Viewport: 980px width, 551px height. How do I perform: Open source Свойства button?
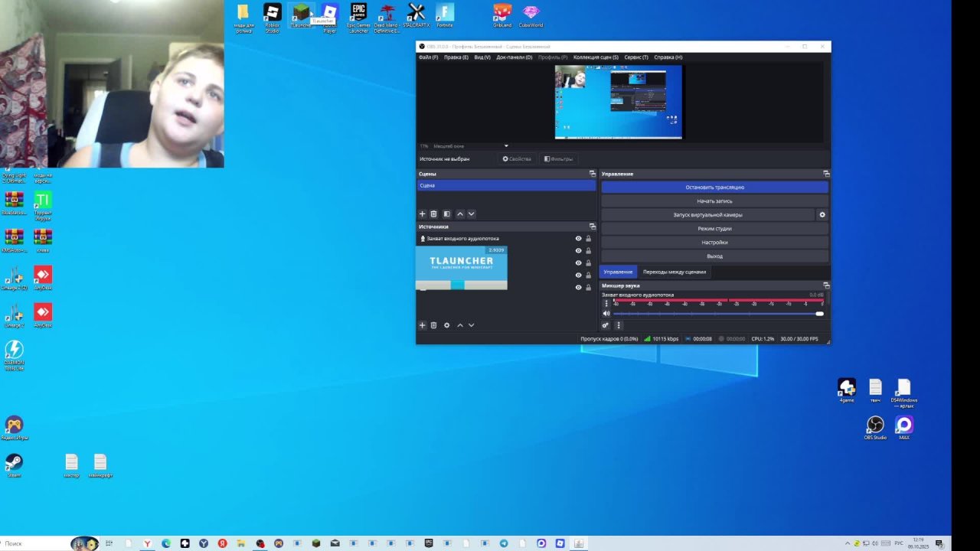click(517, 159)
